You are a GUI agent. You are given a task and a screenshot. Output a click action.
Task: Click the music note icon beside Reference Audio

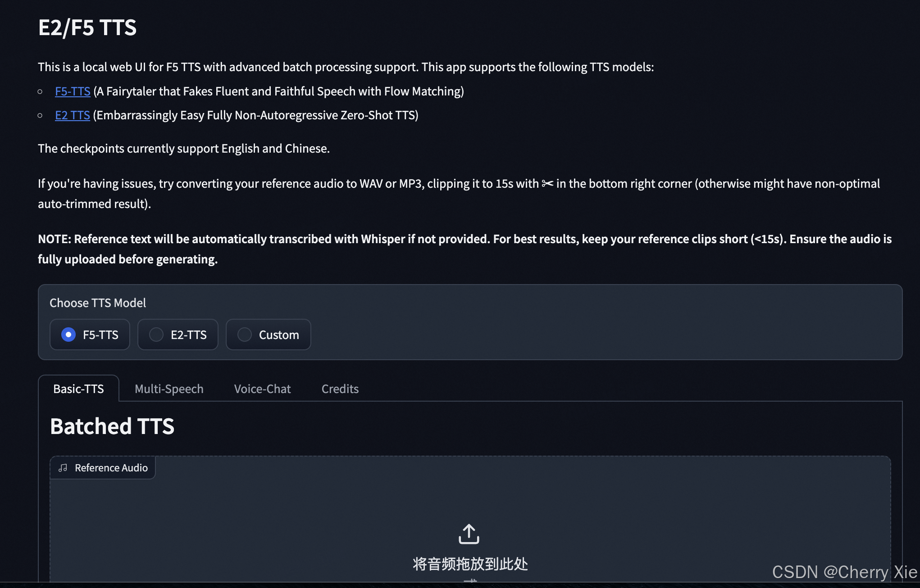click(x=63, y=468)
